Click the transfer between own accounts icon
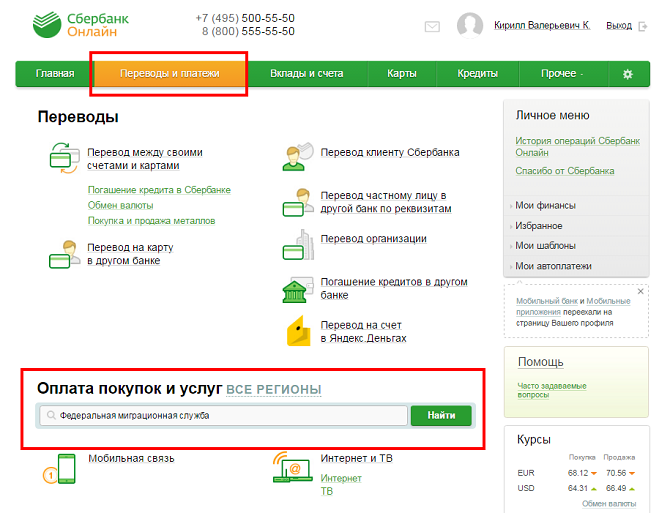 [x=63, y=158]
